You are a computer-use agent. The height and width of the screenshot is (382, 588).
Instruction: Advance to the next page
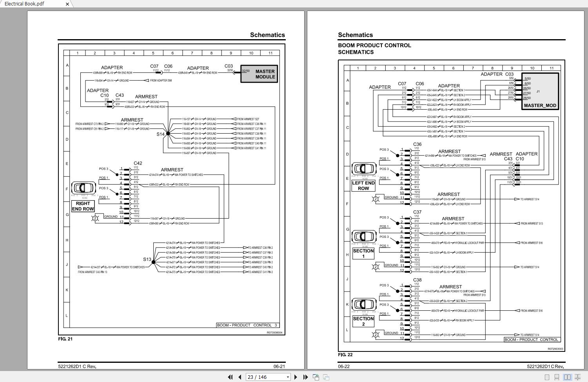296,377
